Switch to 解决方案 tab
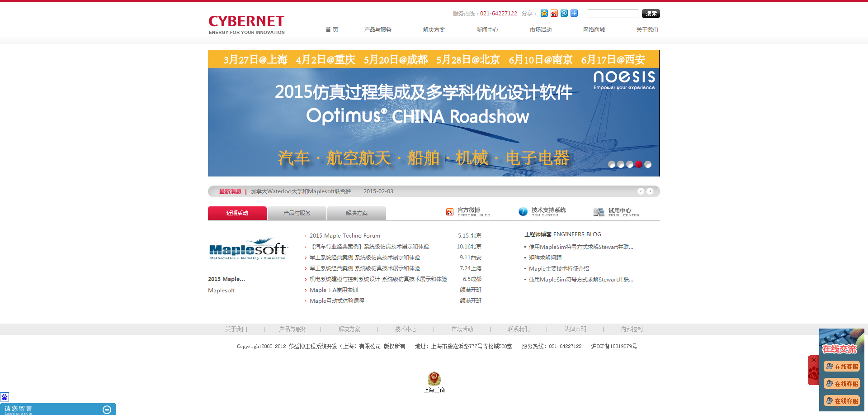 point(357,213)
